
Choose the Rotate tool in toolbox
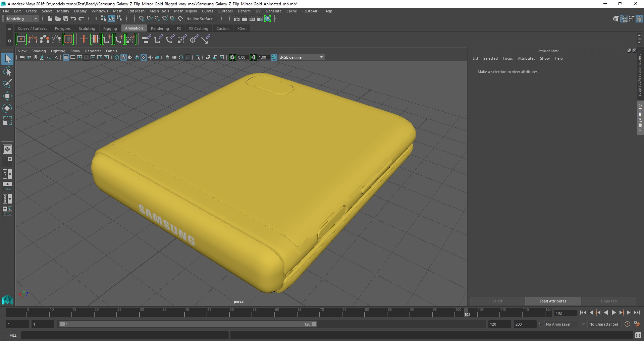[x=7, y=108]
